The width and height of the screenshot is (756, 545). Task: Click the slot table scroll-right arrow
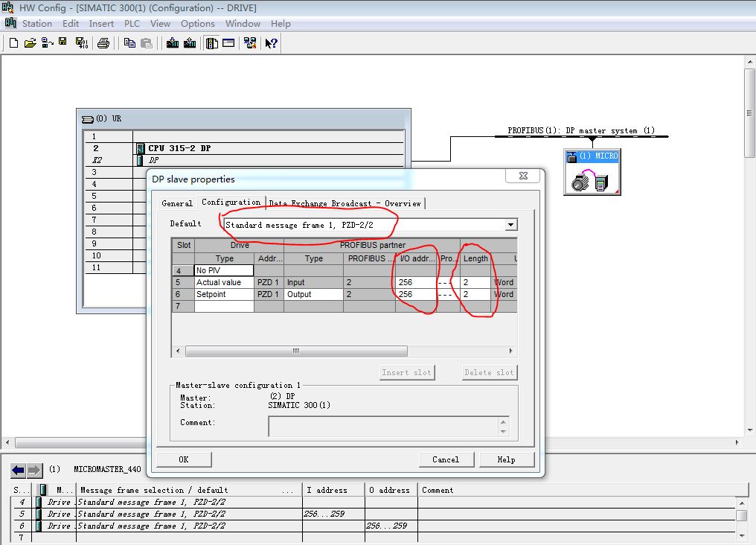point(510,351)
